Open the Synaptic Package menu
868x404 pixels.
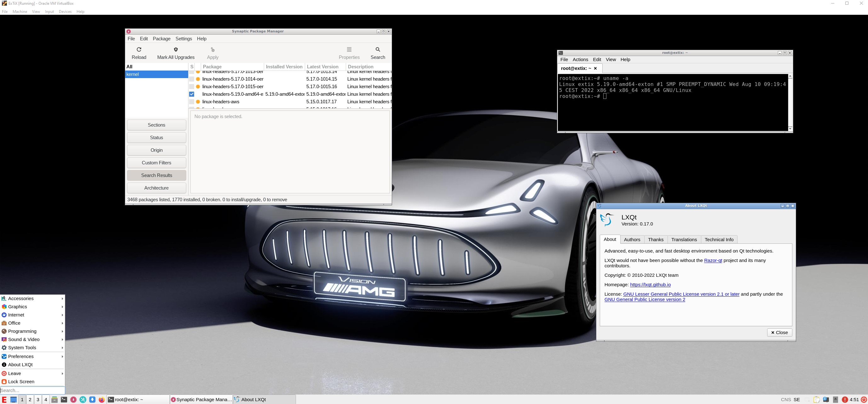(x=161, y=39)
